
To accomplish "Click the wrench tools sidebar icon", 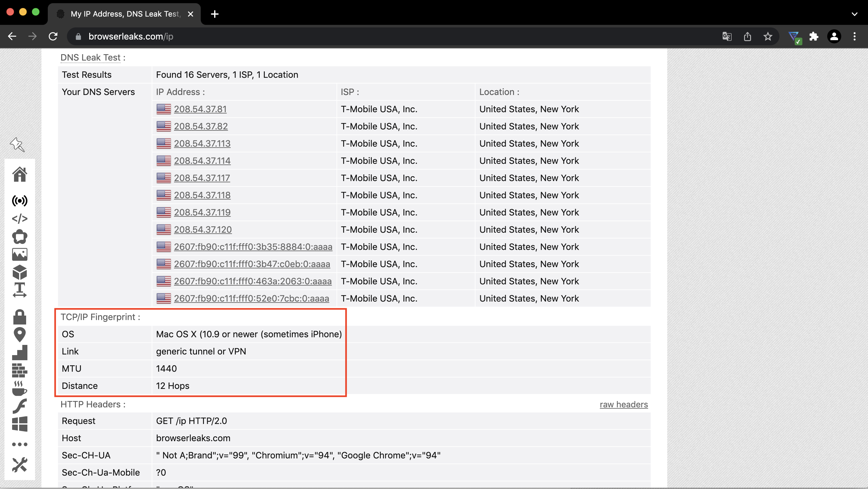I will 19,465.
